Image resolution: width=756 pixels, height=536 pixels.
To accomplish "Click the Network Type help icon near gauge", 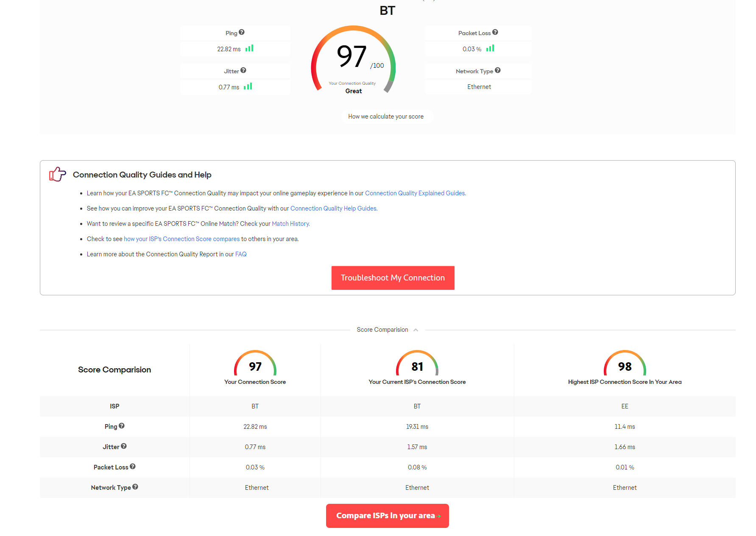I will [498, 70].
